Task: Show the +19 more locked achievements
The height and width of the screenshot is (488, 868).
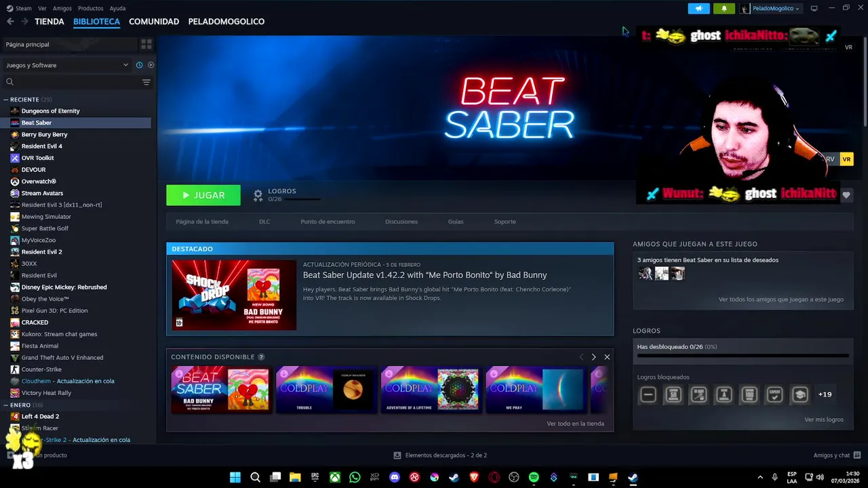Action: click(x=825, y=394)
